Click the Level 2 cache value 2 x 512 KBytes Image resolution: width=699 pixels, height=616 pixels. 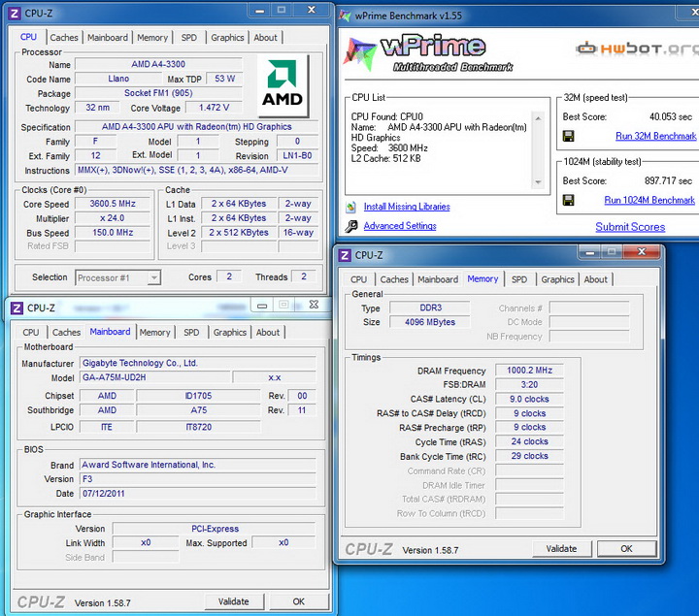click(x=239, y=233)
